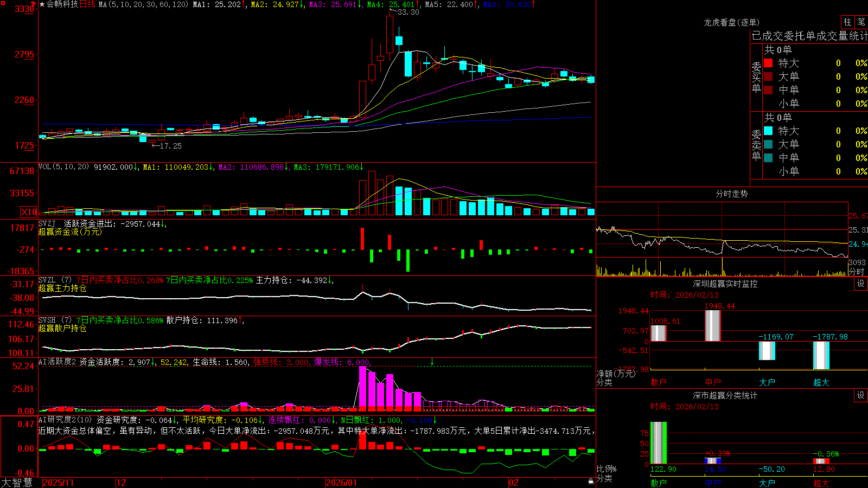
Task: Open 设 settings for 深市超赢分类统计
Action: click(861, 395)
